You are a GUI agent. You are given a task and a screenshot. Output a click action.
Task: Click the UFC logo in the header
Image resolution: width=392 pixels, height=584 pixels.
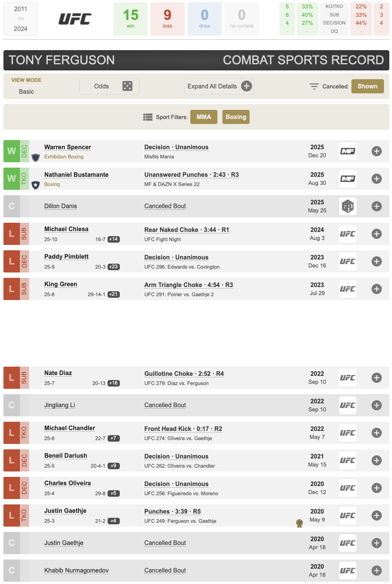pyautogui.click(x=75, y=19)
